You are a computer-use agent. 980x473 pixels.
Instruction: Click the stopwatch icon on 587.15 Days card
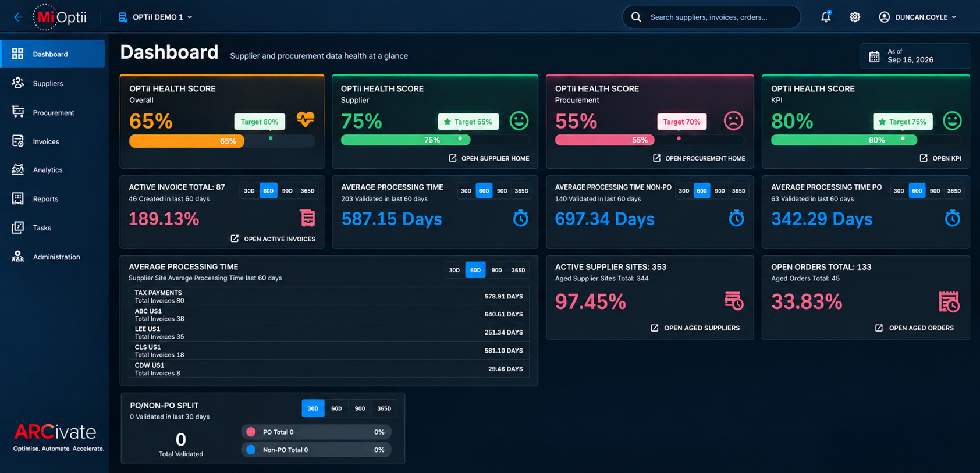click(x=521, y=218)
